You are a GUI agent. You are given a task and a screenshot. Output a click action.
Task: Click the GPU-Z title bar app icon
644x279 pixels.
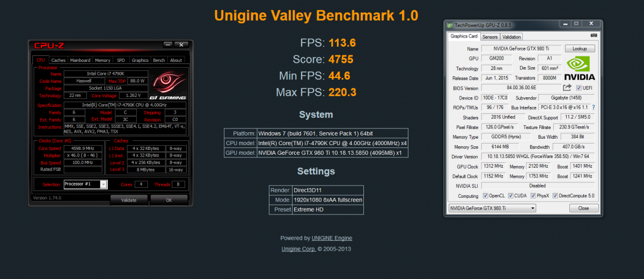click(x=450, y=25)
